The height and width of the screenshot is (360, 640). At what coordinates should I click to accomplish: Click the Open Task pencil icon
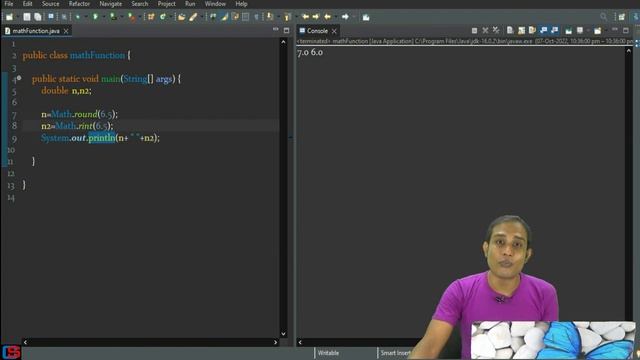pyautogui.click(x=193, y=17)
